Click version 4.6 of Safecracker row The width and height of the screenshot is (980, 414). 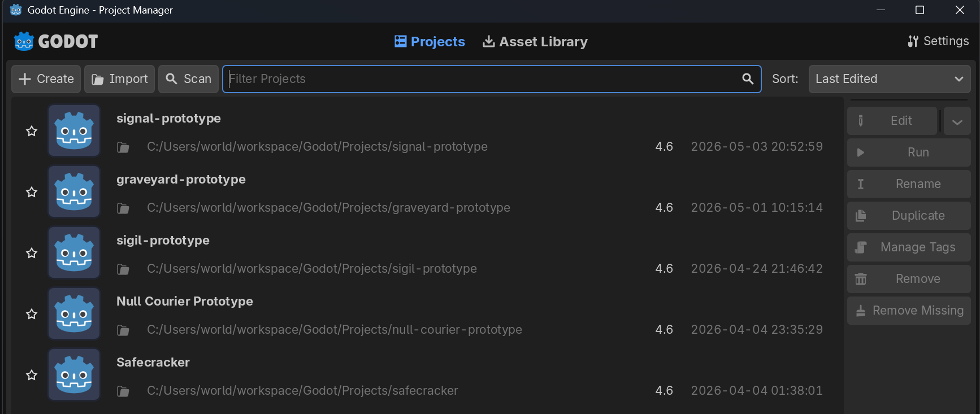(664, 391)
